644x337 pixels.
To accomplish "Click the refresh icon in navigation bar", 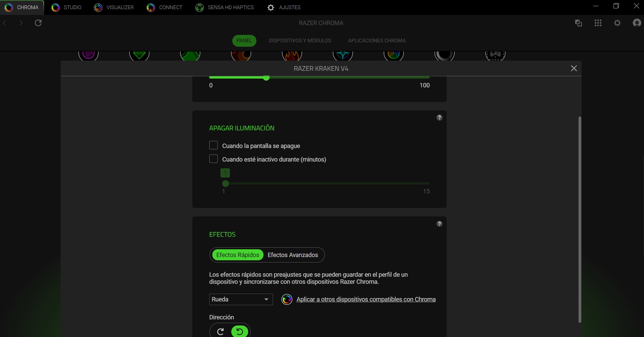I will [x=38, y=23].
